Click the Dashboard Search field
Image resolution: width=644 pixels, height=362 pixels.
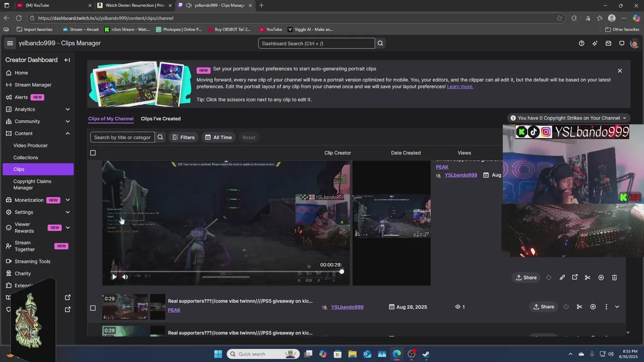point(316,43)
